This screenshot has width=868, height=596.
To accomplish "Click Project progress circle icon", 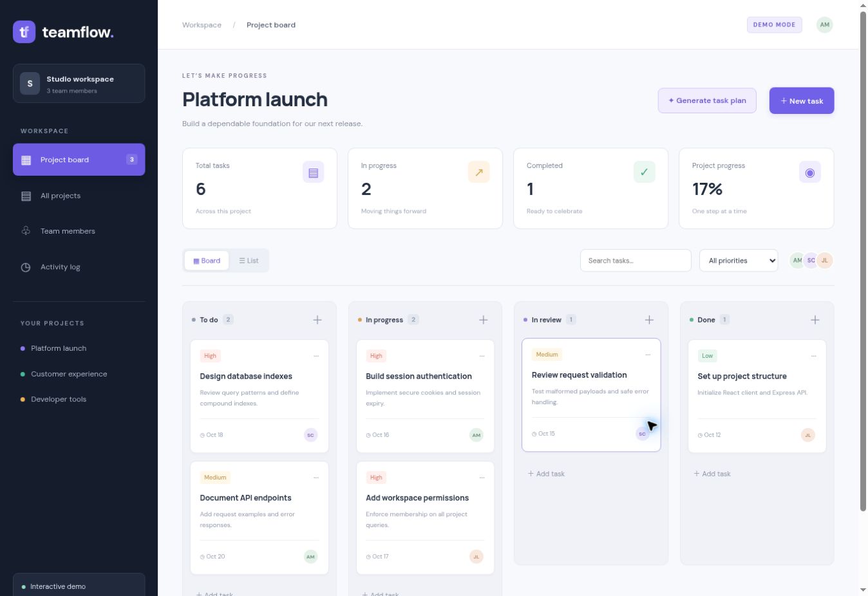I will (x=810, y=172).
